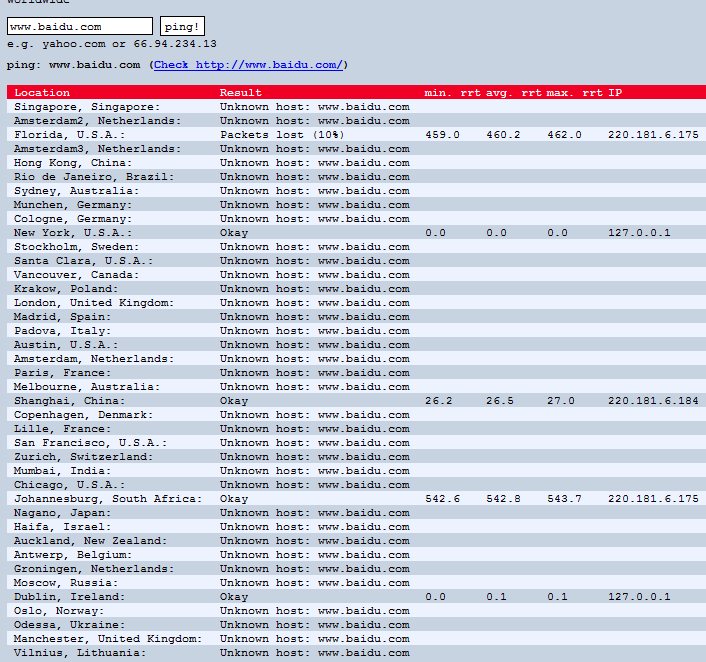Image resolution: width=706 pixels, height=662 pixels.
Task: Click the Packets lost (10%) result
Action: click(x=282, y=135)
